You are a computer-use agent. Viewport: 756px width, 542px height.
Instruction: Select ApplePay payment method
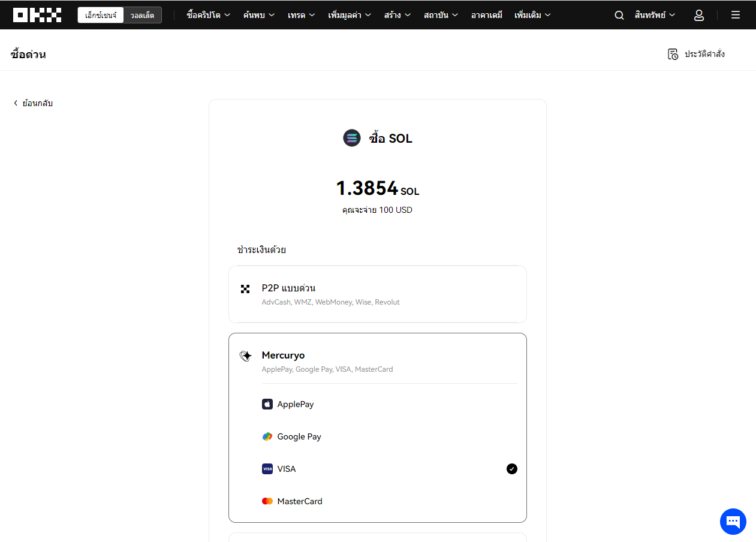[390, 404]
